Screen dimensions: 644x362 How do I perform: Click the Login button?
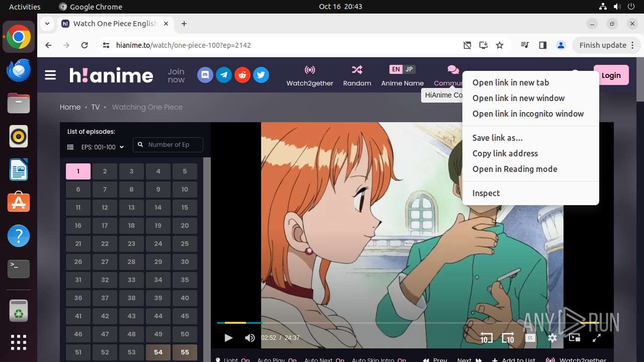611,75
